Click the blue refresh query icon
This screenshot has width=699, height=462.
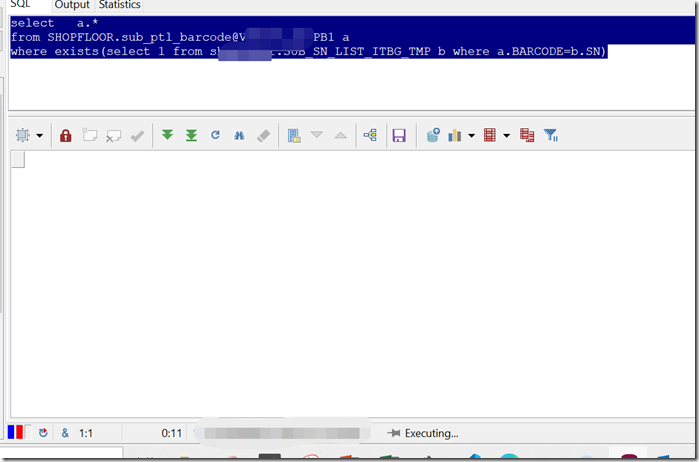pos(215,135)
